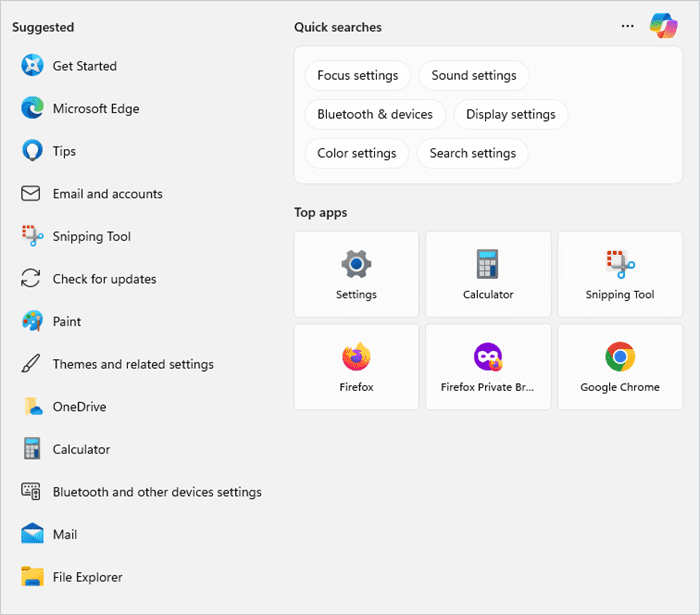
Task: Select the Display settings chip
Action: click(511, 114)
